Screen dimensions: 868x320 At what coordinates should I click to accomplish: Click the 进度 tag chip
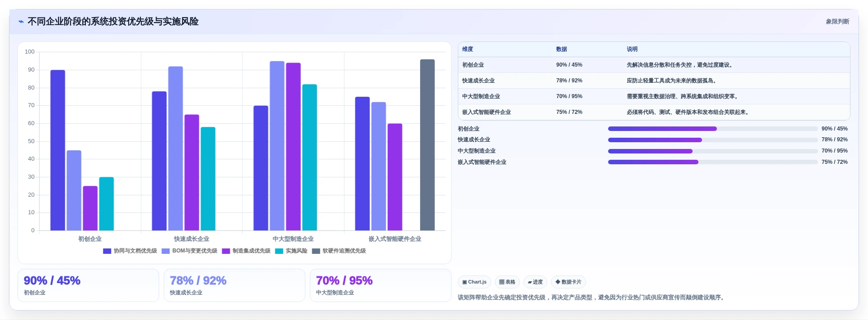pos(535,282)
